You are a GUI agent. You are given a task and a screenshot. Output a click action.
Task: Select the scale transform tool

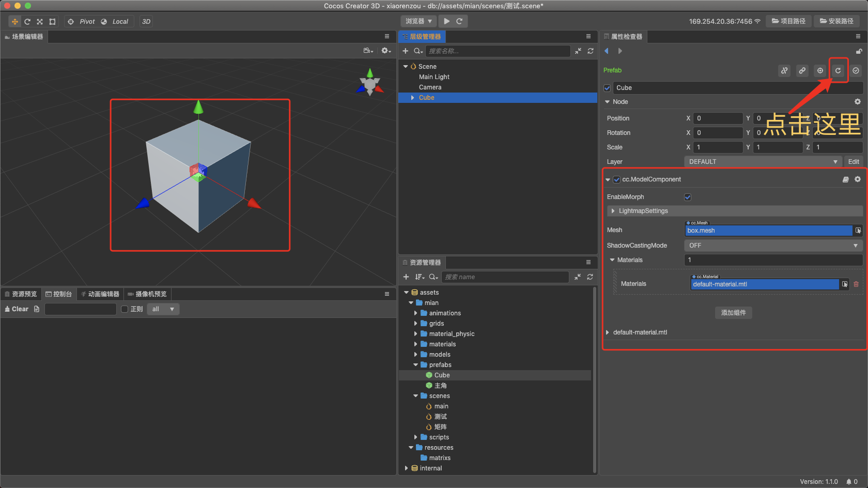click(x=40, y=22)
